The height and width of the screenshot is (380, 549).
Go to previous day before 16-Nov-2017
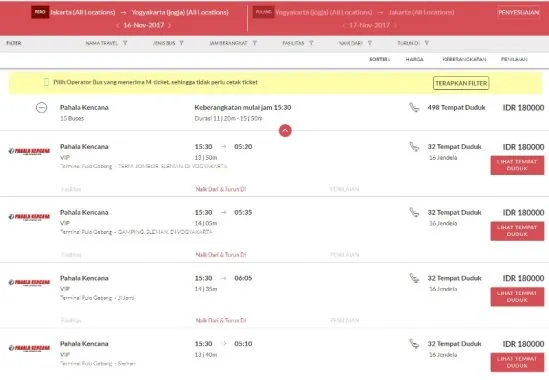(x=118, y=25)
